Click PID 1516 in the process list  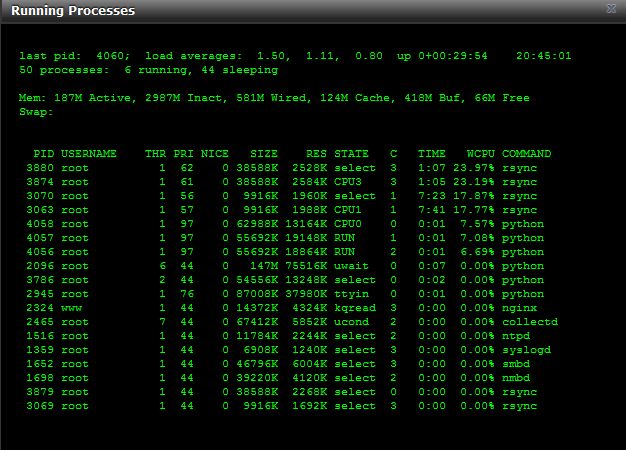point(40,335)
